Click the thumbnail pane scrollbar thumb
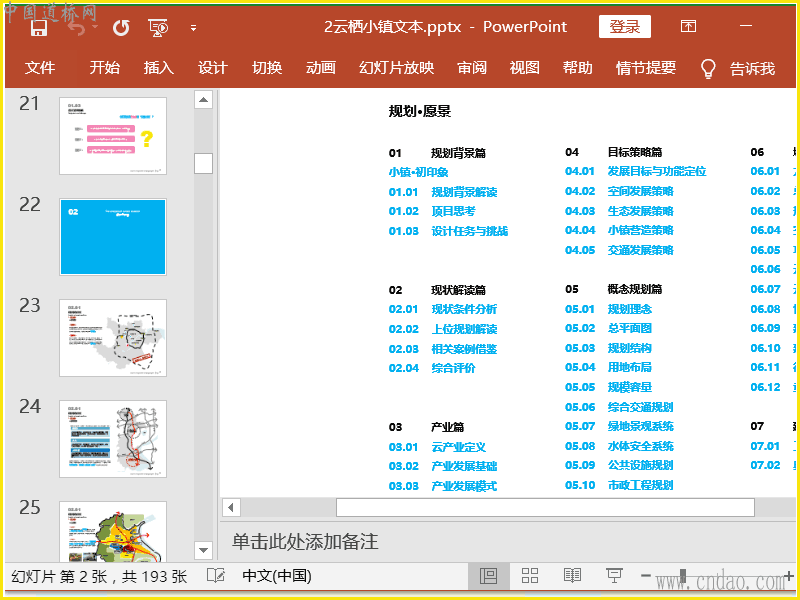This screenshot has width=800, height=600. 204,163
